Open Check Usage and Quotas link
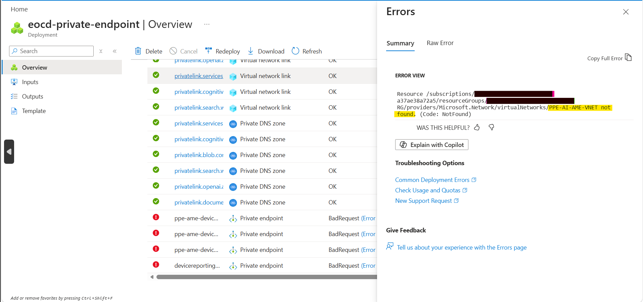 (431, 190)
